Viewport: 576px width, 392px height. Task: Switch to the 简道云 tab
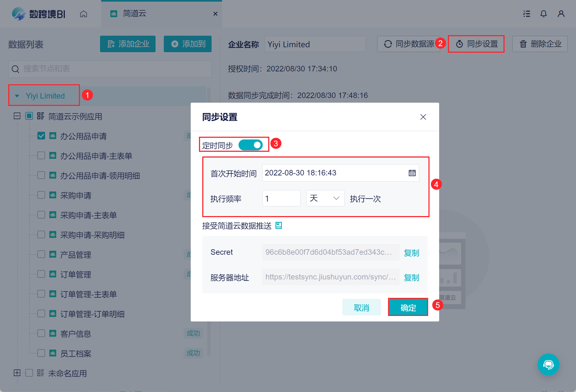pyautogui.click(x=134, y=13)
